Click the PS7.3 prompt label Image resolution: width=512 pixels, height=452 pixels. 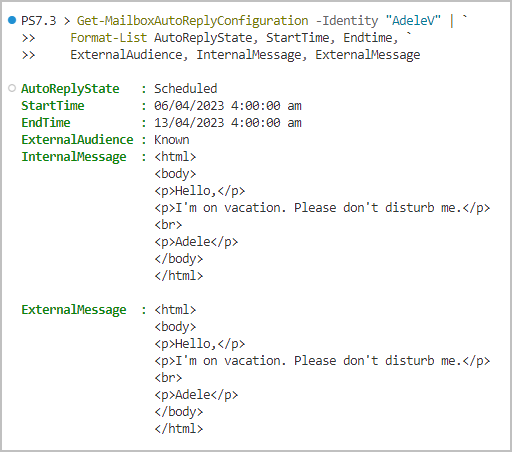(x=39, y=21)
